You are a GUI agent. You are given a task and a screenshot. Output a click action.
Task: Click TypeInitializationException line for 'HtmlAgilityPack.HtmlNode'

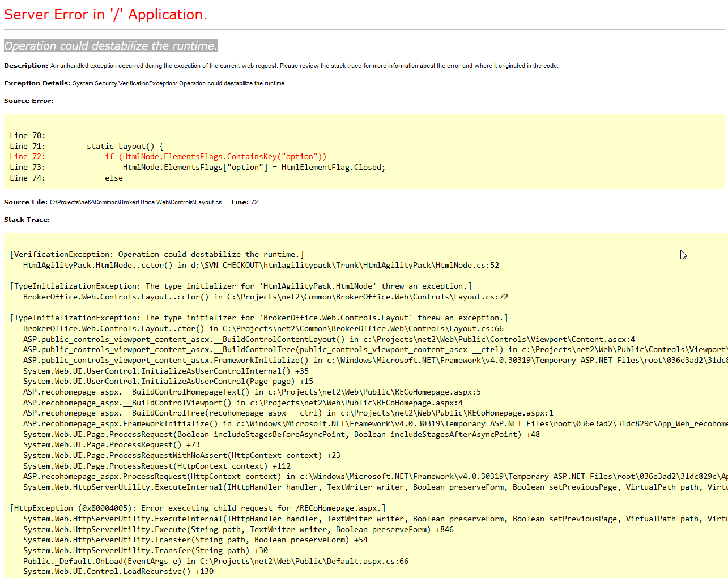[x=241, y=286]
